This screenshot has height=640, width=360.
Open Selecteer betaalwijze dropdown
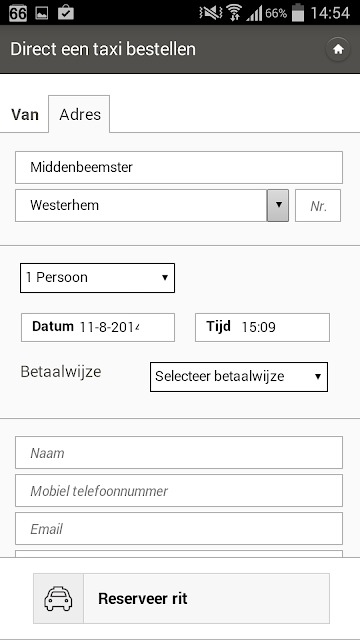[239, 377]
